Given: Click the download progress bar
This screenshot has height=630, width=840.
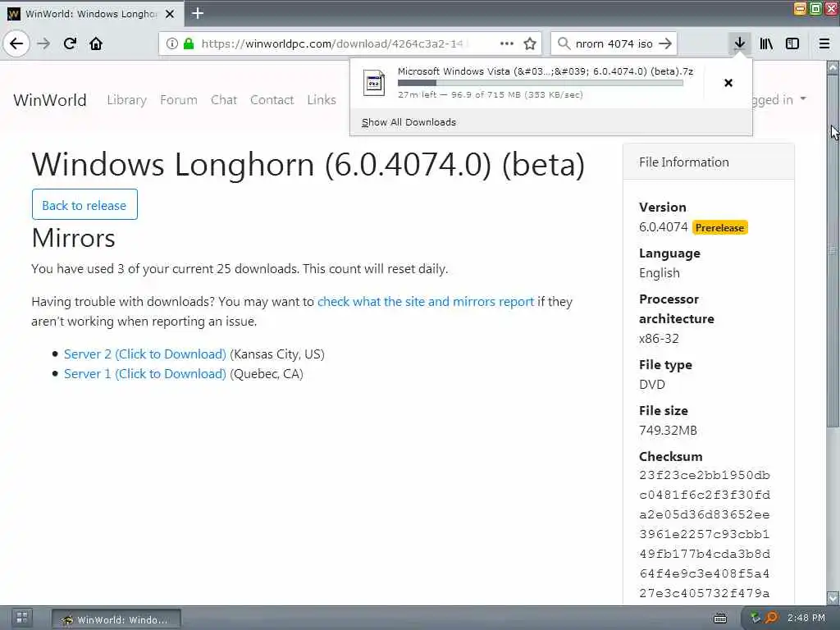Looking at the screenshot, I should [540, 83].
